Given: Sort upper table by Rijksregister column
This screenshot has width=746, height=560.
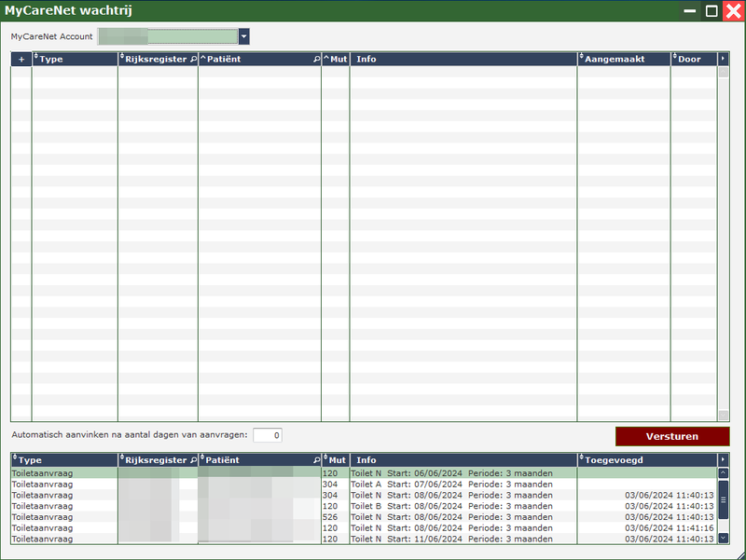Looking at the screenshot, I should (153, 60).
